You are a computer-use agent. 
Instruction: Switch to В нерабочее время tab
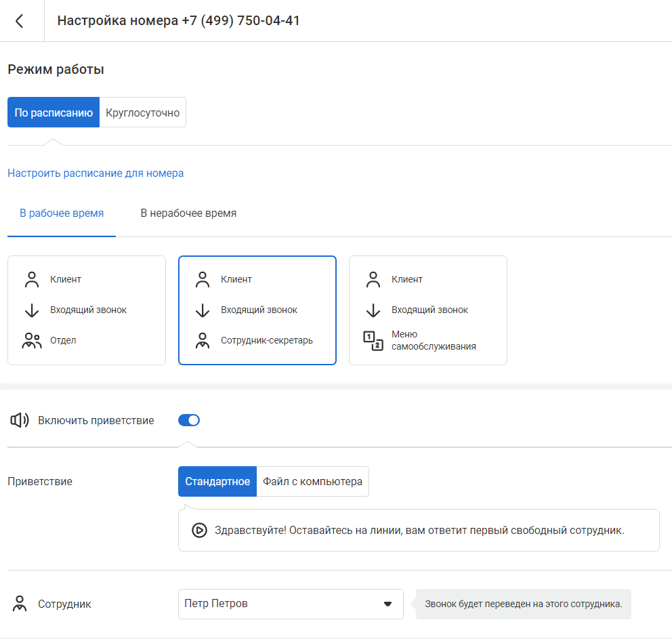click(188, 213)
